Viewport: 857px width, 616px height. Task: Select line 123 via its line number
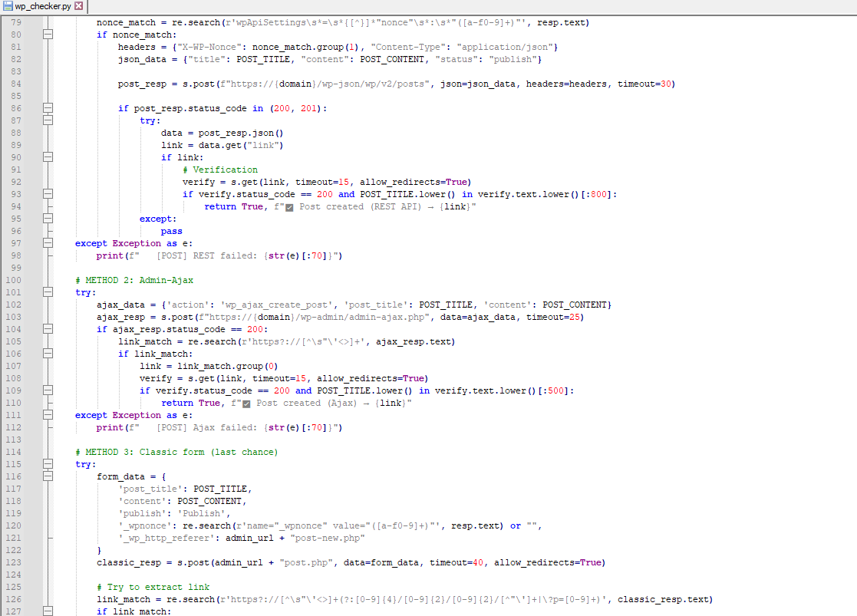click(x=14, y=562)
